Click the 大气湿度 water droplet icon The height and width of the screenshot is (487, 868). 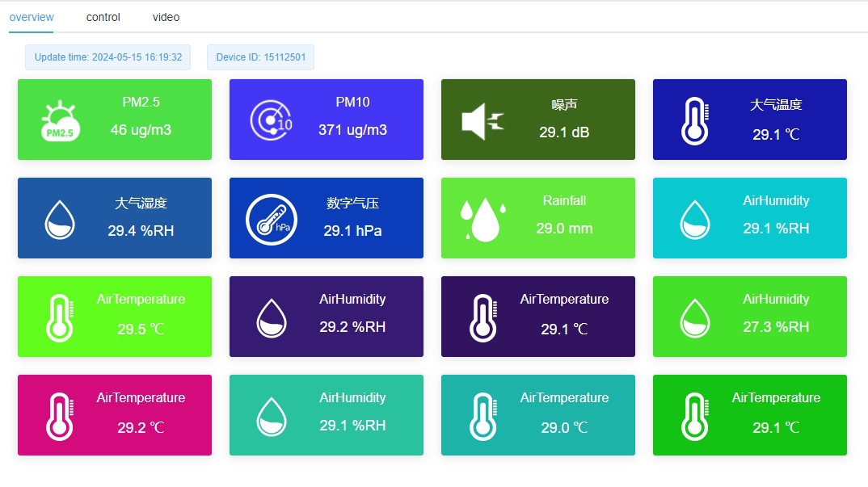(57, 217)
